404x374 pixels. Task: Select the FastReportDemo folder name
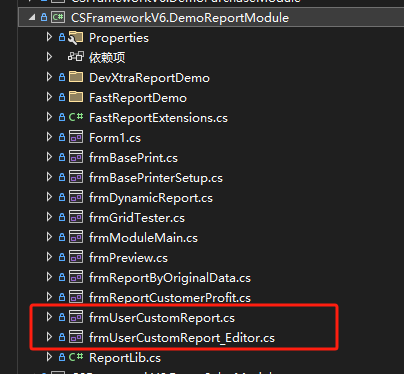138,98
